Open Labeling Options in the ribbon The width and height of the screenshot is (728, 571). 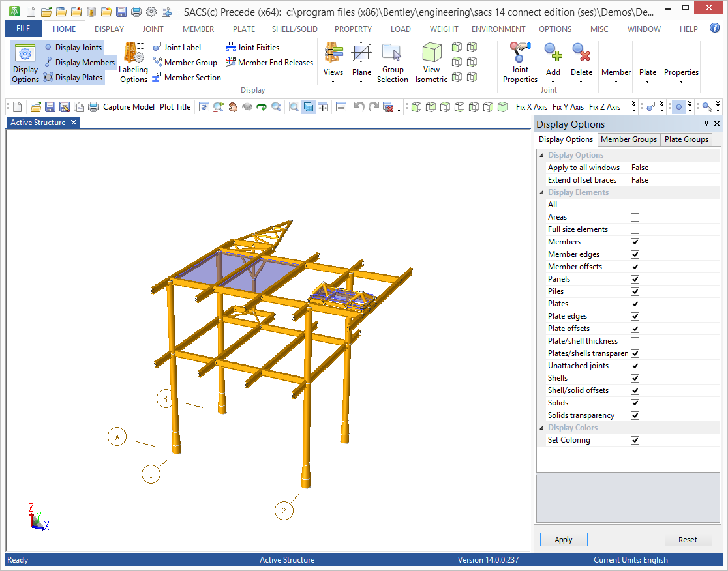tap(133, 63)
